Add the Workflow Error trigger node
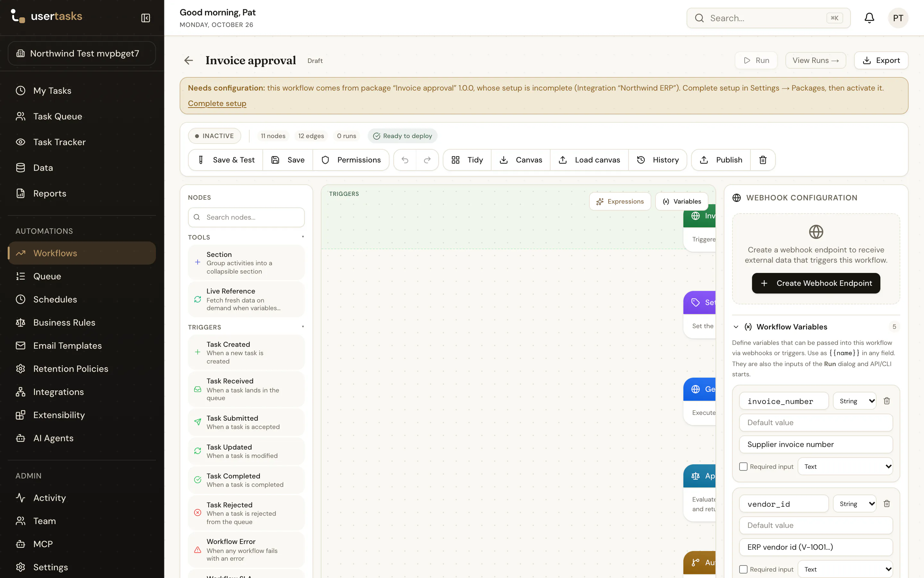Image resolution: width=924 pixels, height=578 pixels. pyautogui.click(x=246, y=550)
